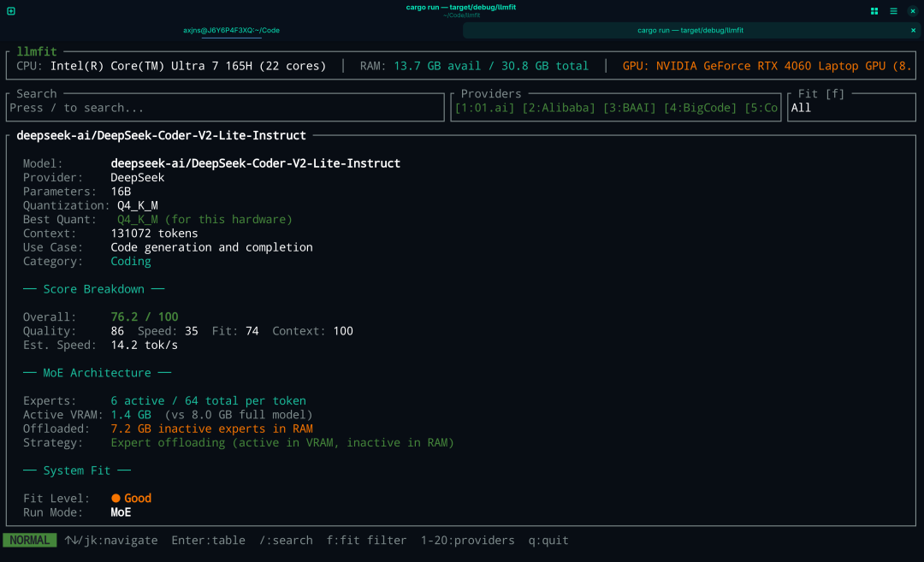Click the 'Expert offloading' strategy text

click(282, 442)
